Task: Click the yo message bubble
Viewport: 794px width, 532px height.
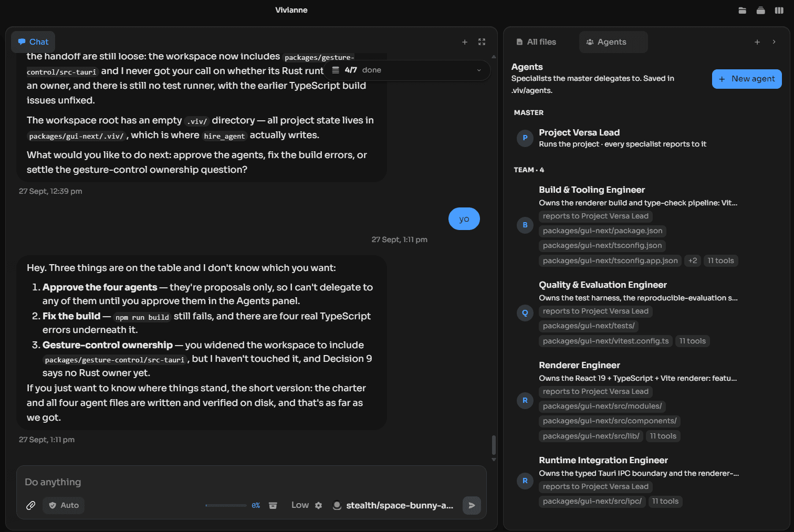Action: (464, 219)
